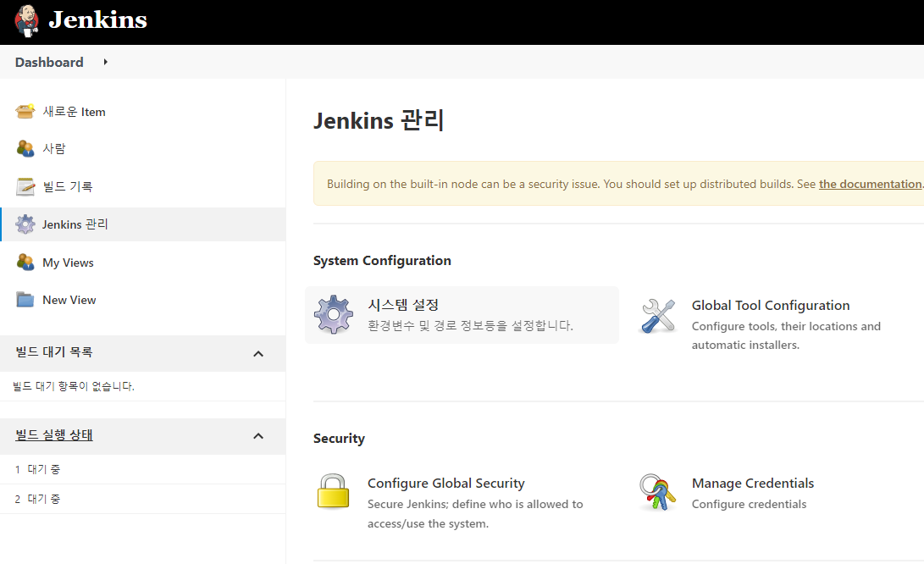
Task: Open Configure Global Security link
Action: coord(446,484)
